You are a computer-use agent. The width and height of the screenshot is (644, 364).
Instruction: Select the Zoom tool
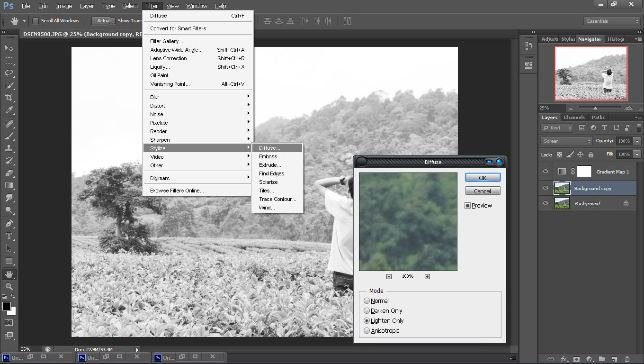click(9, 286)
